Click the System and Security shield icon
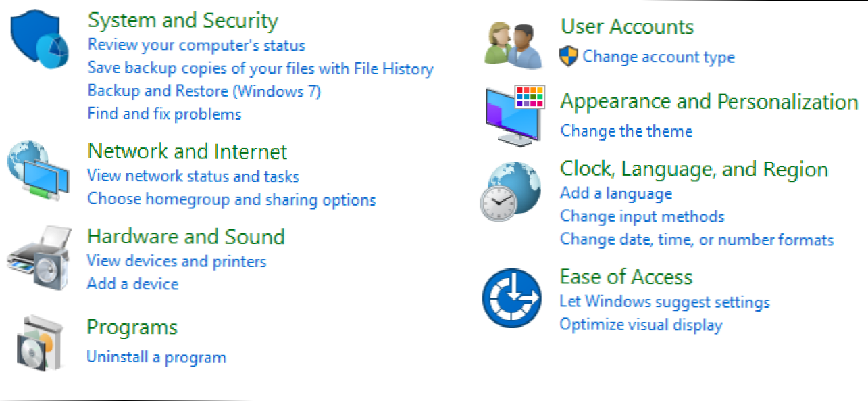The height and width of the screenshot is (401, 868). tap(39, 39)
